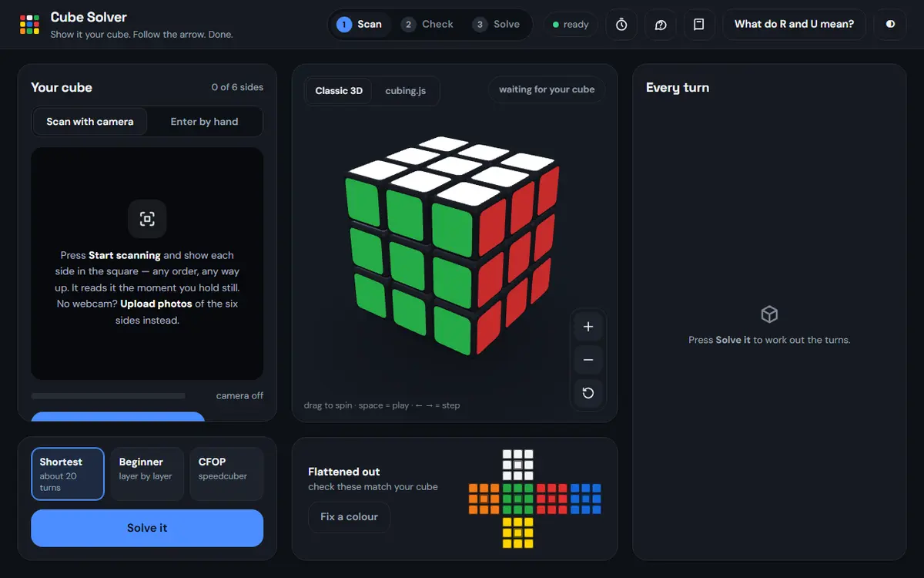The image size is (924, 578).
Task: Reset the 3D cube view rotation
Action: pyautogui.click(x=588, y=393)
